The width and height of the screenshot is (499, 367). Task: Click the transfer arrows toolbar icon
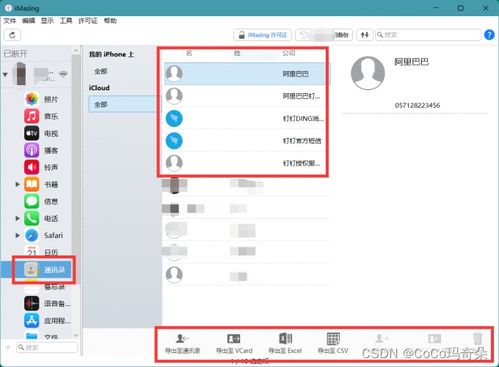(364, 35)
